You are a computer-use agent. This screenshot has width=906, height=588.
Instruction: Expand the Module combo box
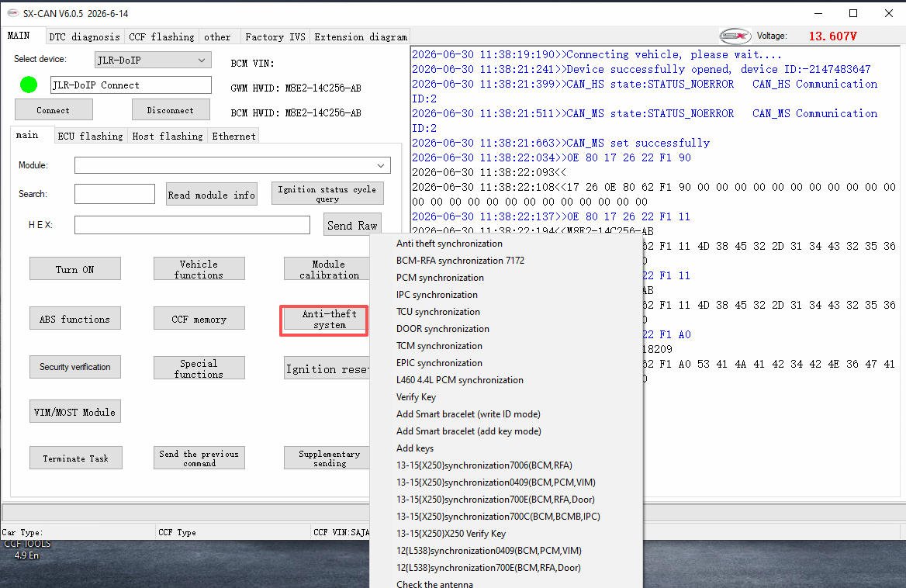381,166
